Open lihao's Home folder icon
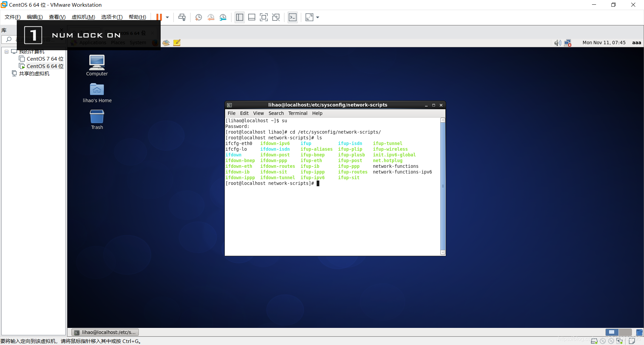This screenshot has width=644, height=345. (97, 93)
